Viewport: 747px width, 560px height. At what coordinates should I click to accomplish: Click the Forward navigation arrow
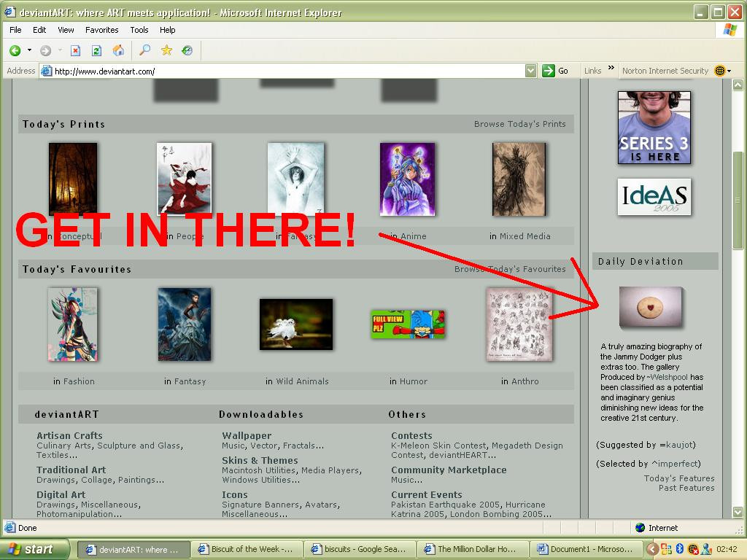pos(45,50)
